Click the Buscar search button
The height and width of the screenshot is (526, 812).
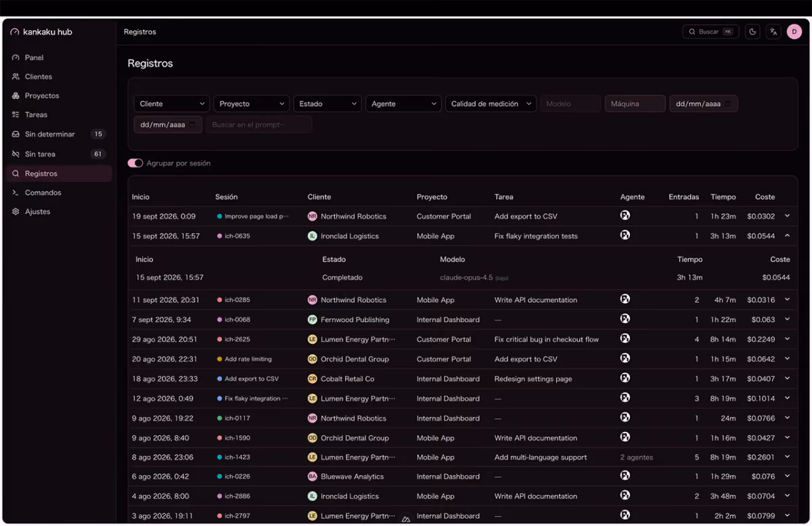pyautogui.click(x=710, y=32)
